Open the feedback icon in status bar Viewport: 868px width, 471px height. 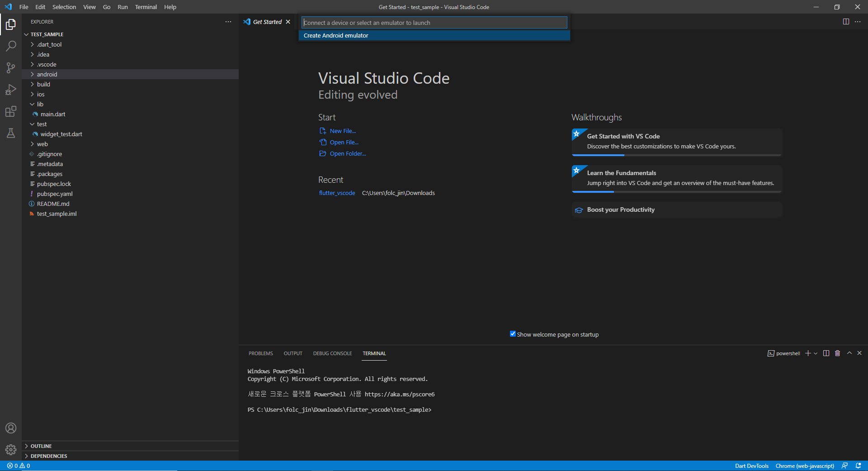click(844, 466)
